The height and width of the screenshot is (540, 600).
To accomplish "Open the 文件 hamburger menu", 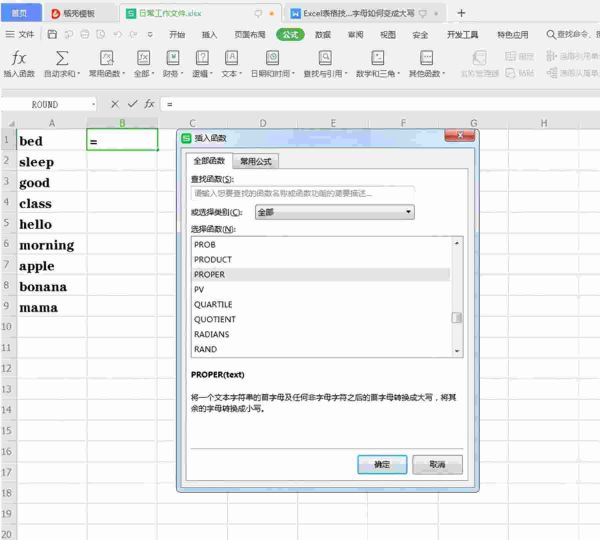I will pos(20,34).
